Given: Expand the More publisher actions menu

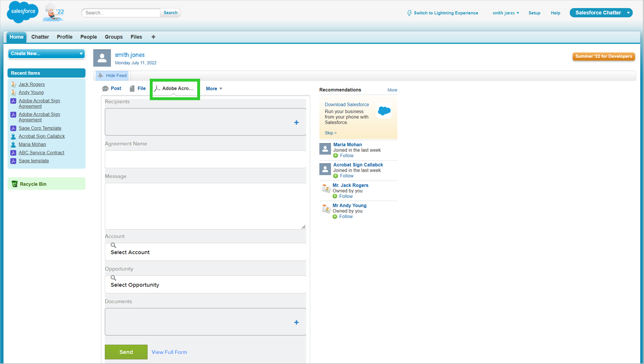Looking at the screenshot, I should click(214, 89).
